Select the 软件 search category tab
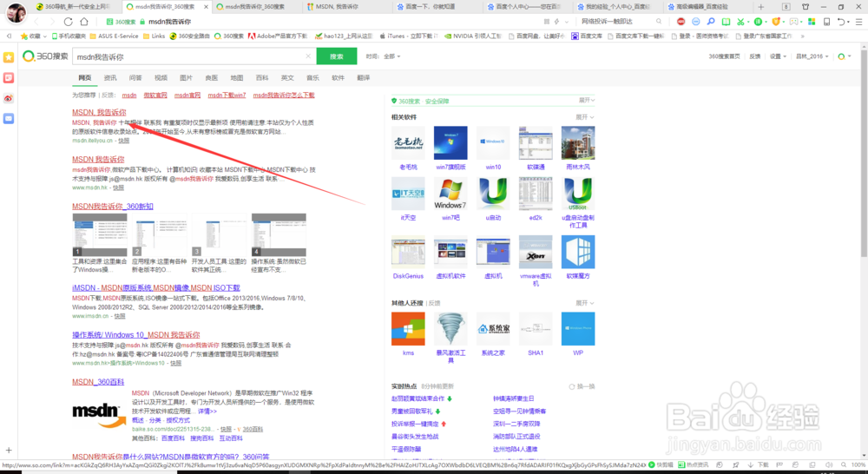Viewport: 868px width, 474px height. [338, 78]
